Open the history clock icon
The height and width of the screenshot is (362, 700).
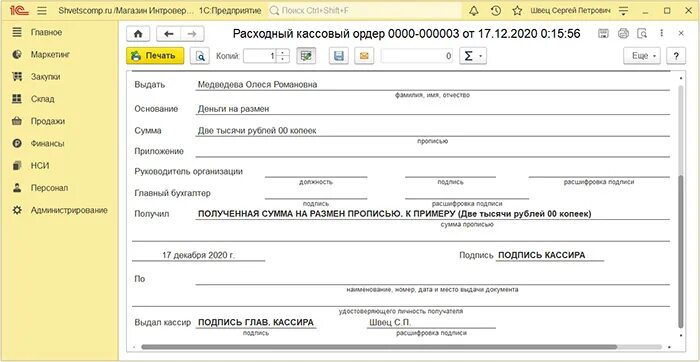[x=495, y=11]
